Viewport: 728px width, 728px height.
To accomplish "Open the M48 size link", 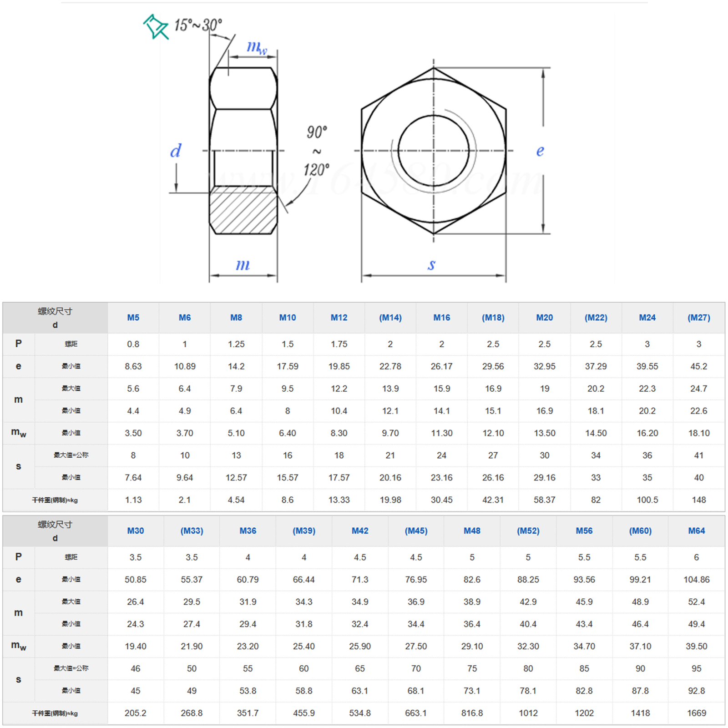I will click(472, 531).
